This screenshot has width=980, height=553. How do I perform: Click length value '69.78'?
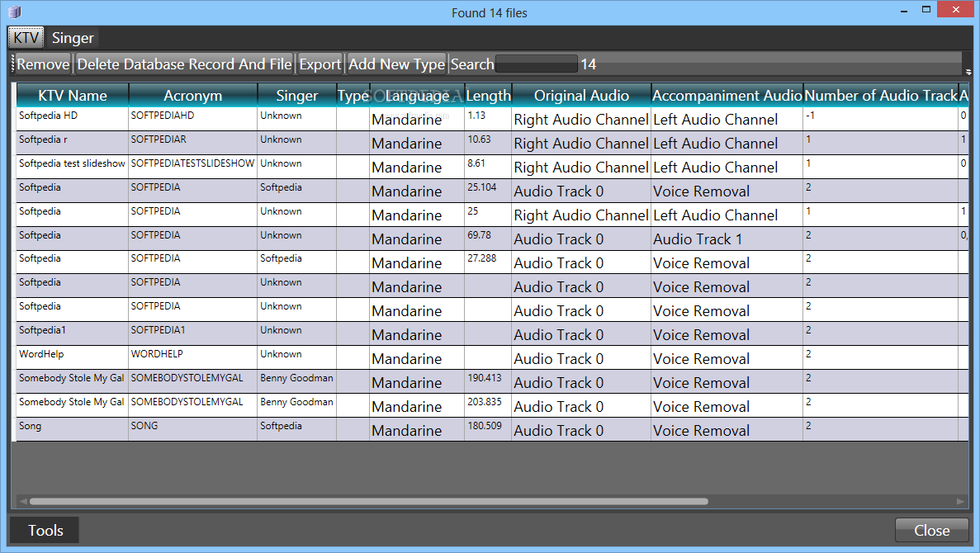(480, 235)
